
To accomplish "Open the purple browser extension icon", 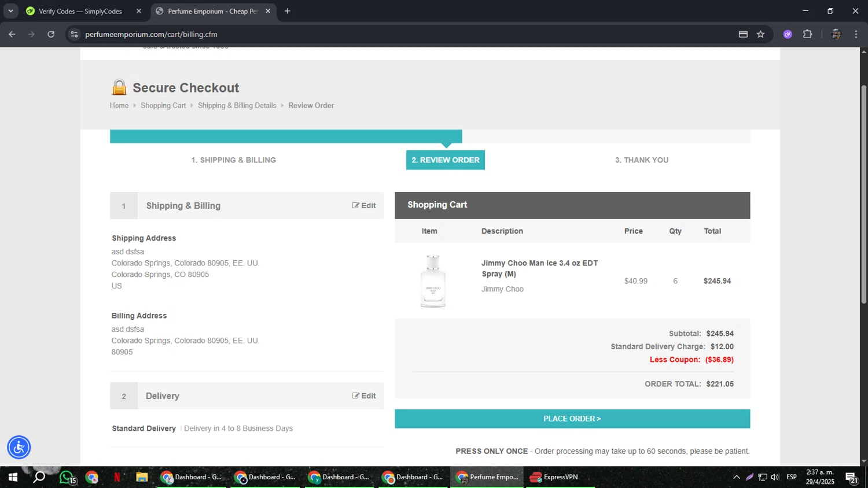I will click(788, 34).
